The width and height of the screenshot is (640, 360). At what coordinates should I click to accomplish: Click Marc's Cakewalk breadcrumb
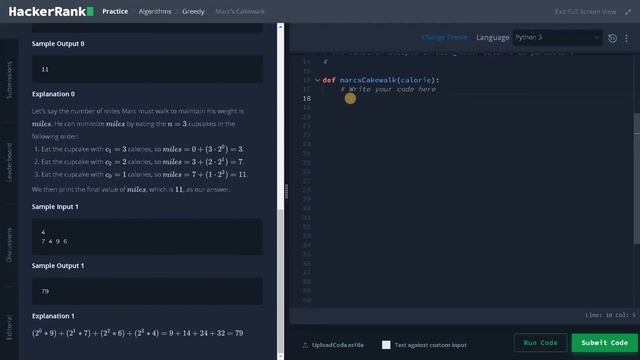point(240,11)
